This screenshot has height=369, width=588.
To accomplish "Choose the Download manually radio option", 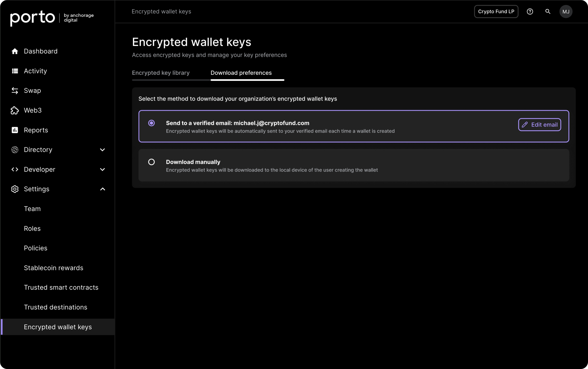I will pyautogui.click(x=151, y=162).
